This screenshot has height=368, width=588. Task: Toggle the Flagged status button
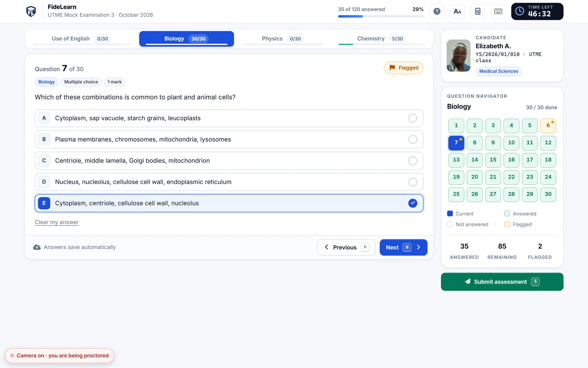pos(404,68)
